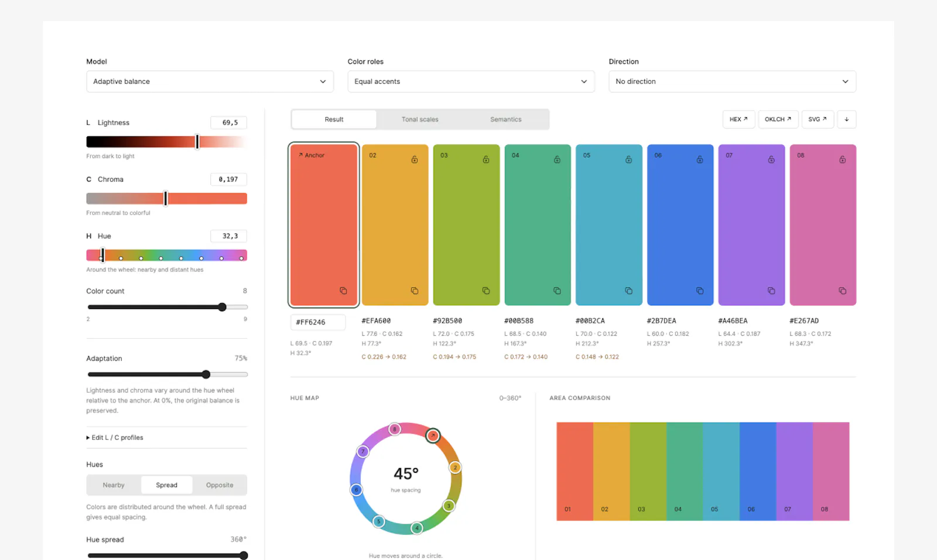The image size is (937, 560).
Task: Click the Chroma slider handle
Action: coord(166,198)
